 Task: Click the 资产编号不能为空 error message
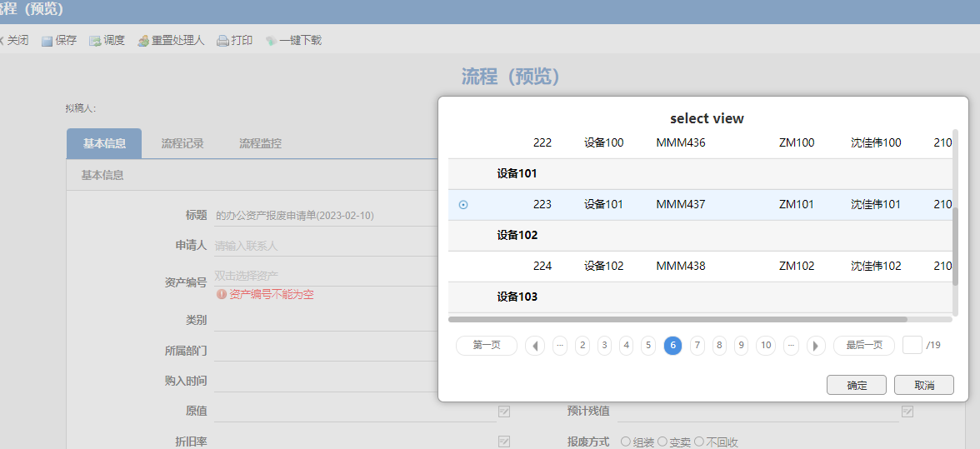click(265, 294)
